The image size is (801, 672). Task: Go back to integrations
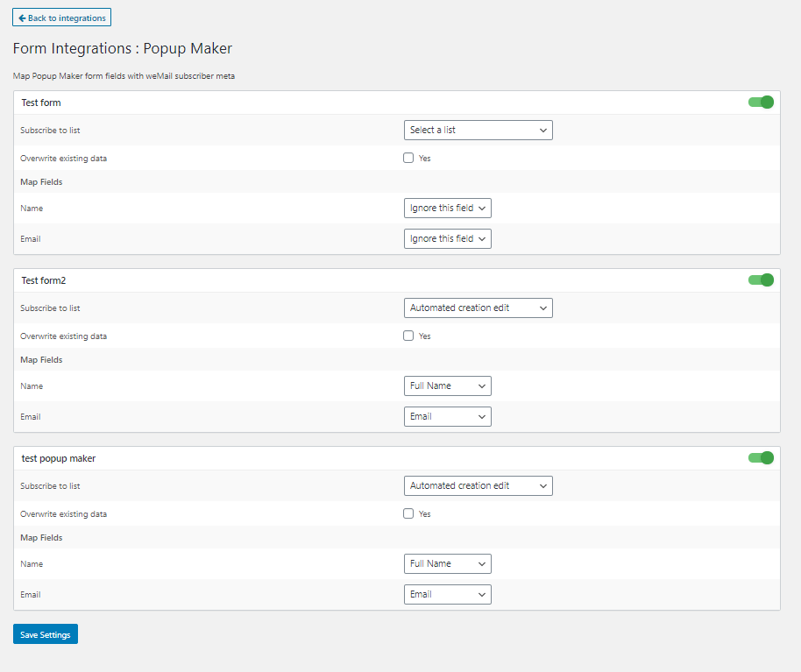click(62, 18)
